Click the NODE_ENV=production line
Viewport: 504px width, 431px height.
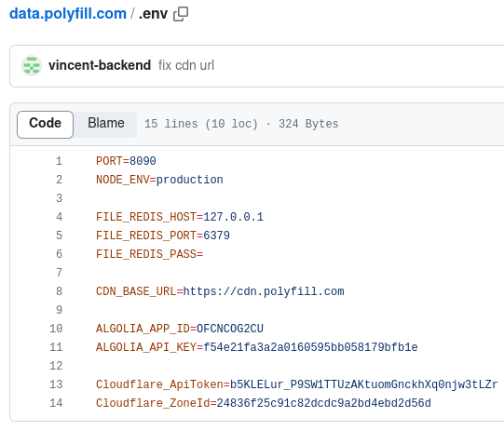coord(159,180)
